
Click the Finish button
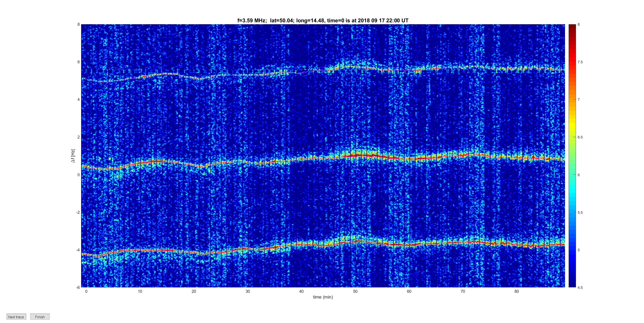click(x=40, y=317)
